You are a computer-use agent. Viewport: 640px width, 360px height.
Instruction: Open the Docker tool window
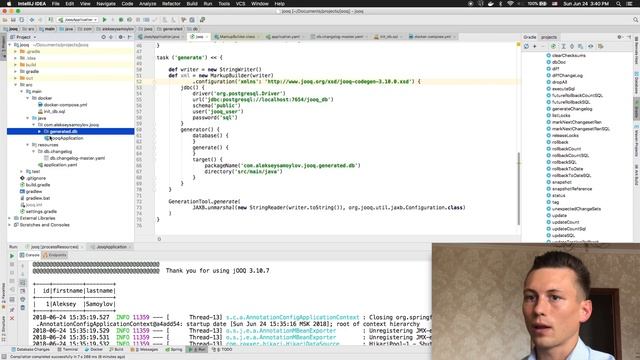(x=94, y=350)
